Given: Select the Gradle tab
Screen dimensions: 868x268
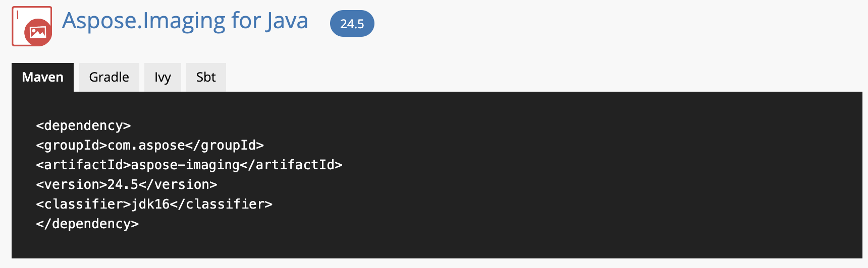Looking at the screenshot, I should [x=109, y=77].
